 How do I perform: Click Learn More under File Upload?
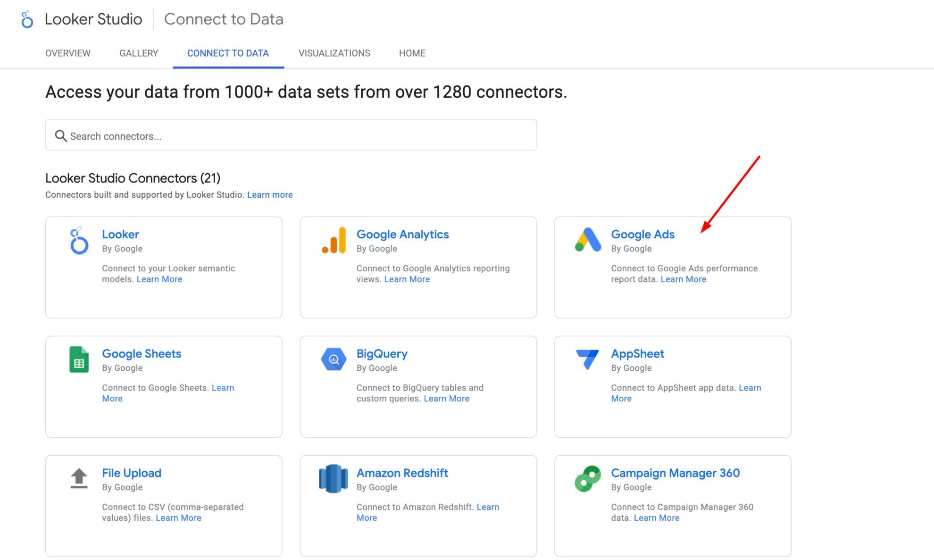(178, 518)
